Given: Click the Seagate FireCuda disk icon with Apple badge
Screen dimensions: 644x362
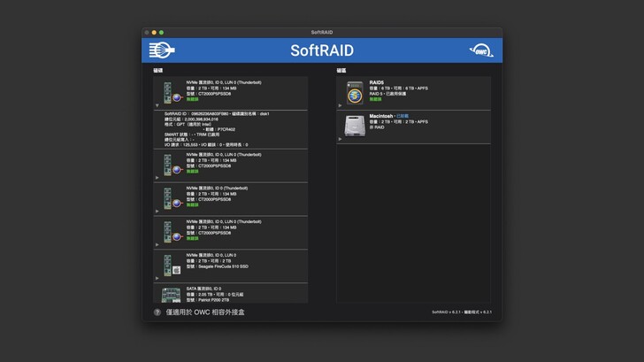Looking at the screenshot, I should (x=172, y=265).
